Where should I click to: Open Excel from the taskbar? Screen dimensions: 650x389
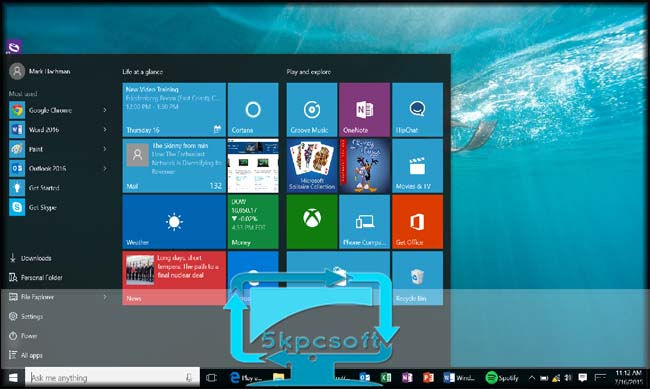tap(386, 377)
